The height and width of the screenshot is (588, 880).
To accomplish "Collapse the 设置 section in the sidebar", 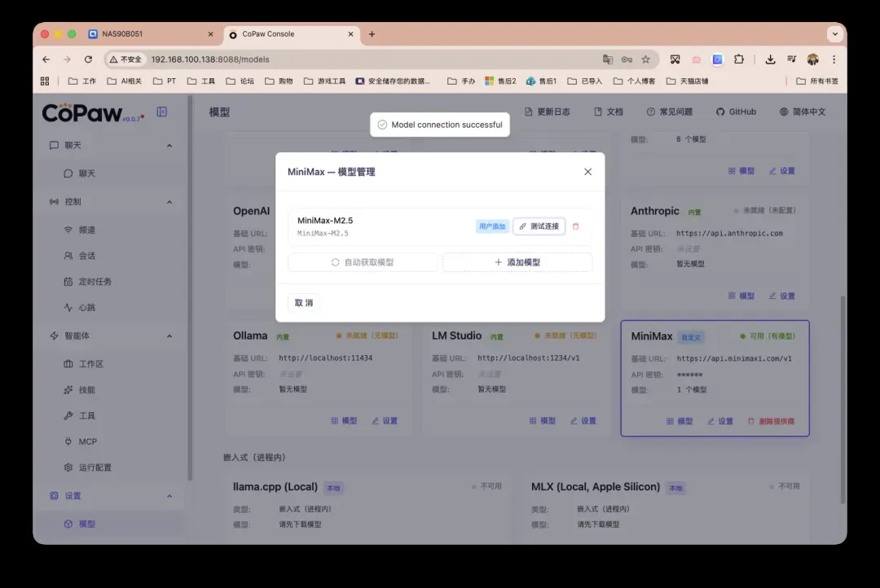I will [169, 495].
